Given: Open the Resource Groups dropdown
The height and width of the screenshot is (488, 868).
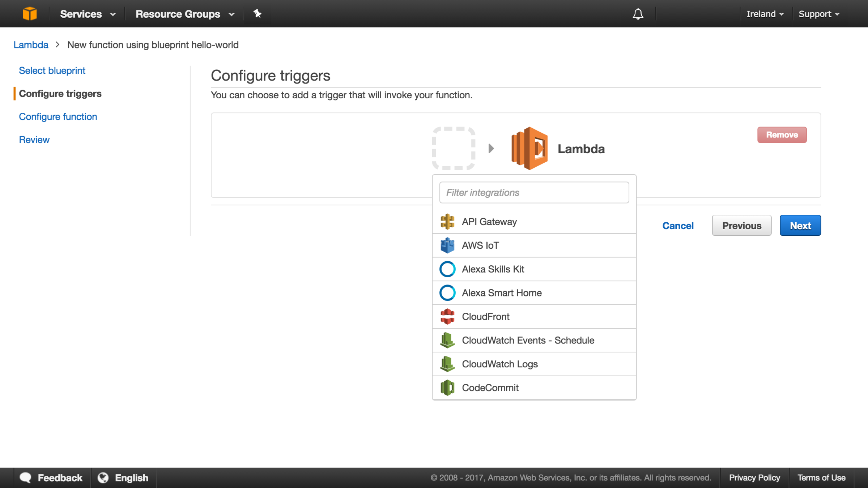Looking at the screenshot, I should point(185,14).
